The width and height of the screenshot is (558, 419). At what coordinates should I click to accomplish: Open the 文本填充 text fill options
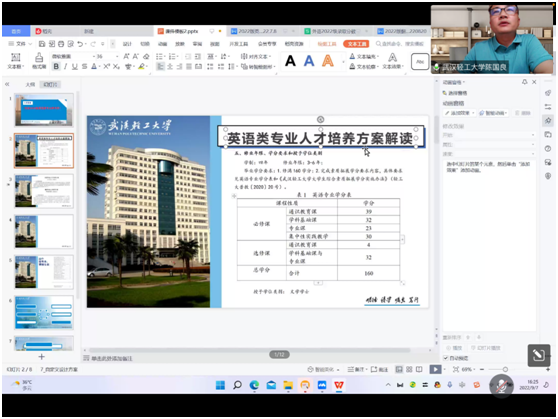coord(364,56)
